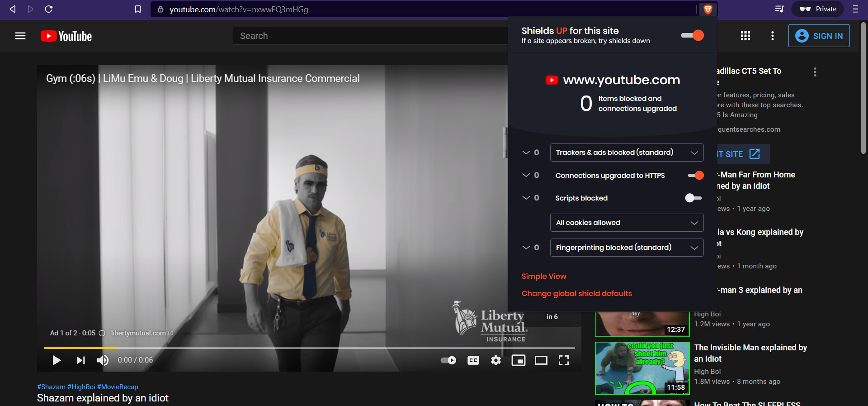The height and width of the screenshot is (406, 868).
Task: Switch to Simple View
Action: click(544, 276)
